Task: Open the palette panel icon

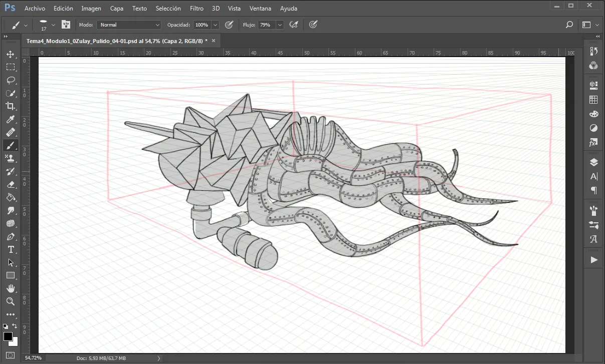Action: coord(594,114)
